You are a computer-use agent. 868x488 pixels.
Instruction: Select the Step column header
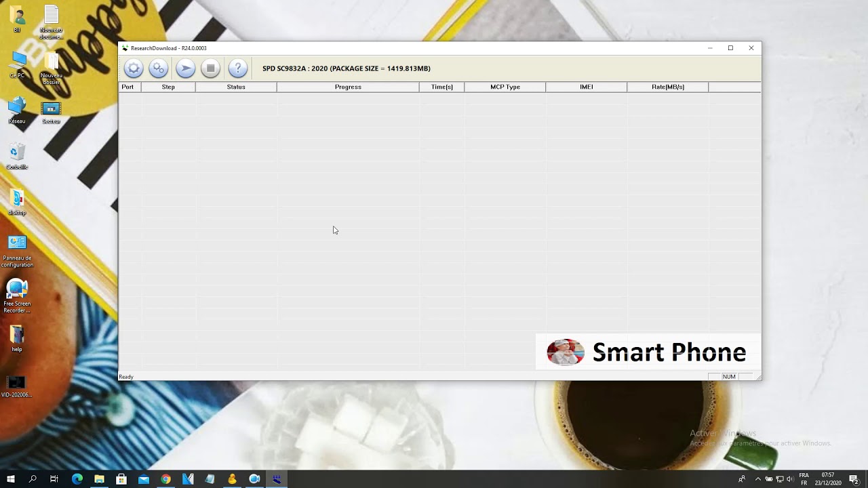coord(168,87)
